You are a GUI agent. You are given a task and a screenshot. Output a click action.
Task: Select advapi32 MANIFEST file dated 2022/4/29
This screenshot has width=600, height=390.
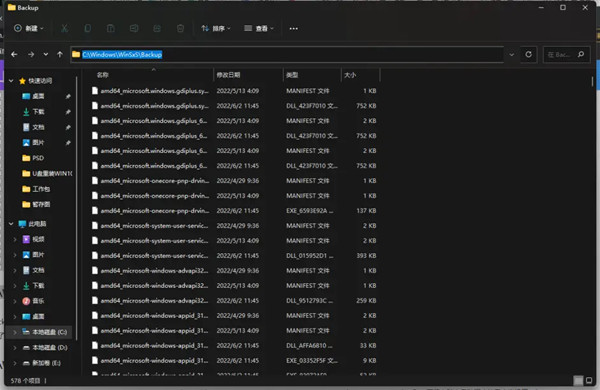point(234,271)
